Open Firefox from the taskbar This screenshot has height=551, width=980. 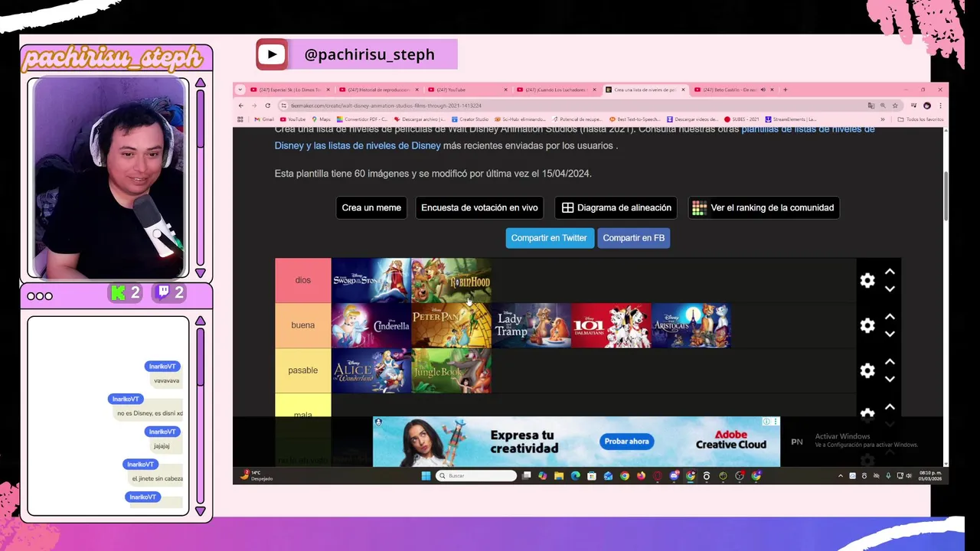[641, 476]
